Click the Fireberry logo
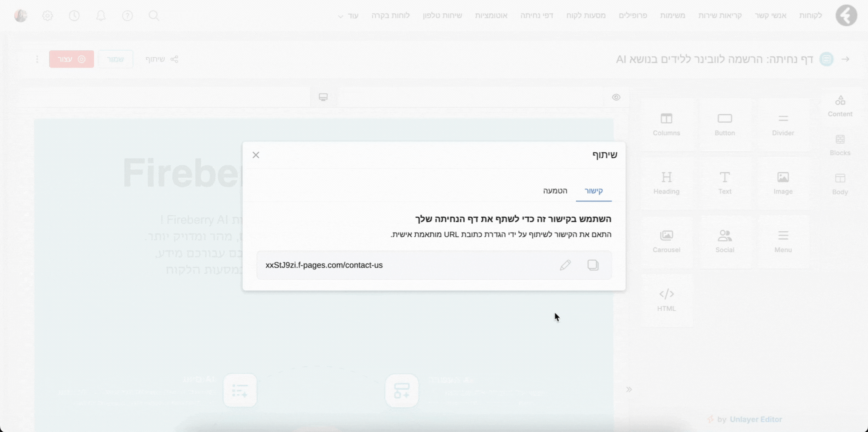The width and height of the screenshot is (868, 432). [x=846, y=15]
